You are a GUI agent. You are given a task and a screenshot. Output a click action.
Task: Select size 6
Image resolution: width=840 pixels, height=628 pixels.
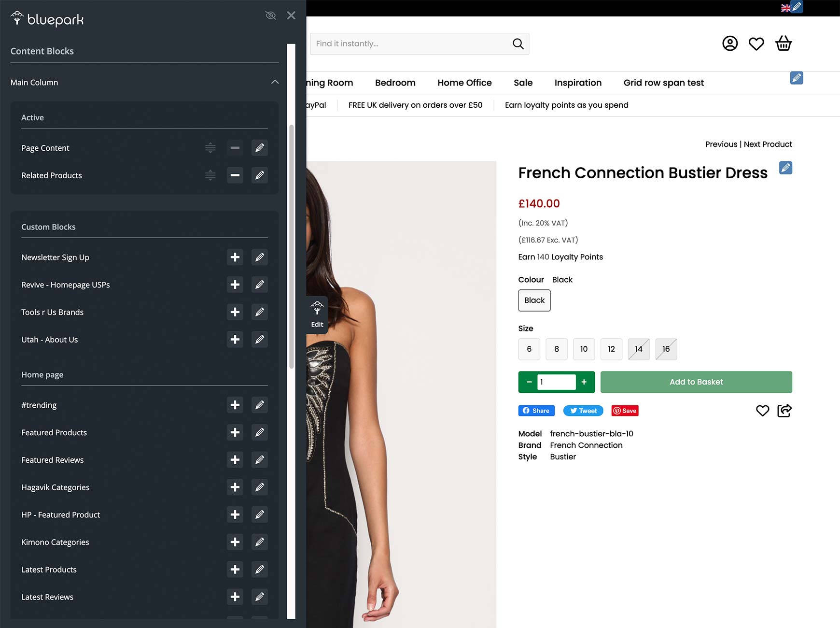click(529, 349)
